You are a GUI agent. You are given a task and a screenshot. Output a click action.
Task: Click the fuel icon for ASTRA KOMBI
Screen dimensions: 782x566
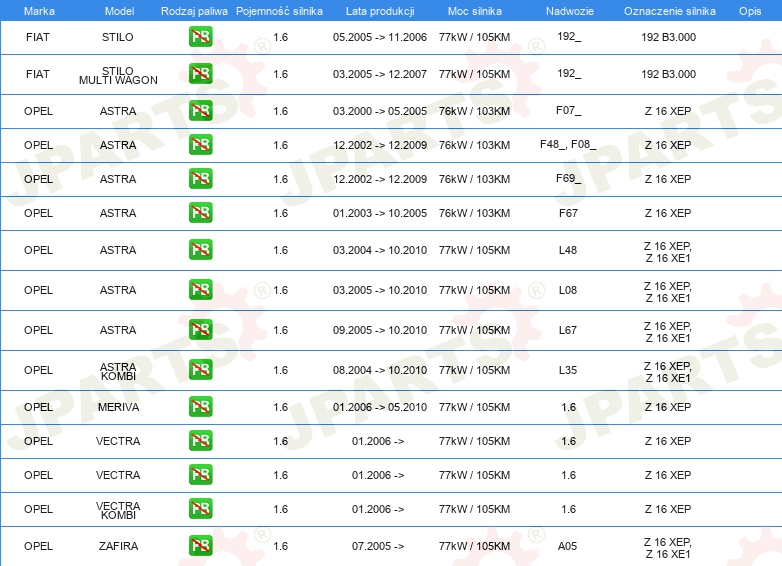pyautogui.click(x=200, y=370)
